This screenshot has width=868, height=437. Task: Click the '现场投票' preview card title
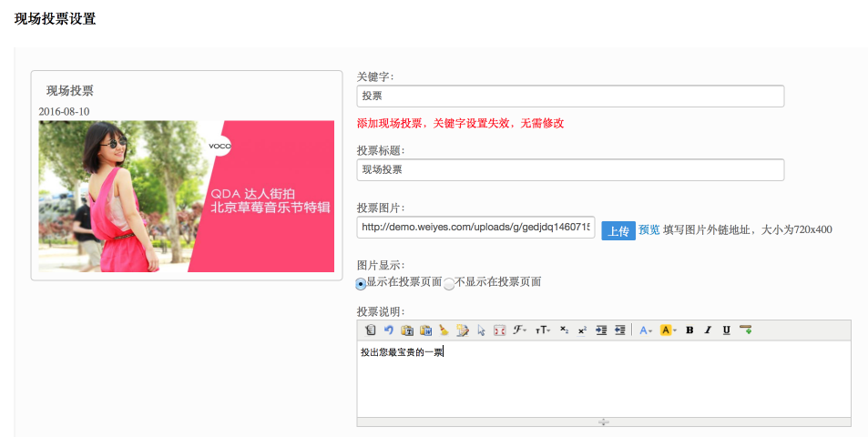click(x=70, y=91)
